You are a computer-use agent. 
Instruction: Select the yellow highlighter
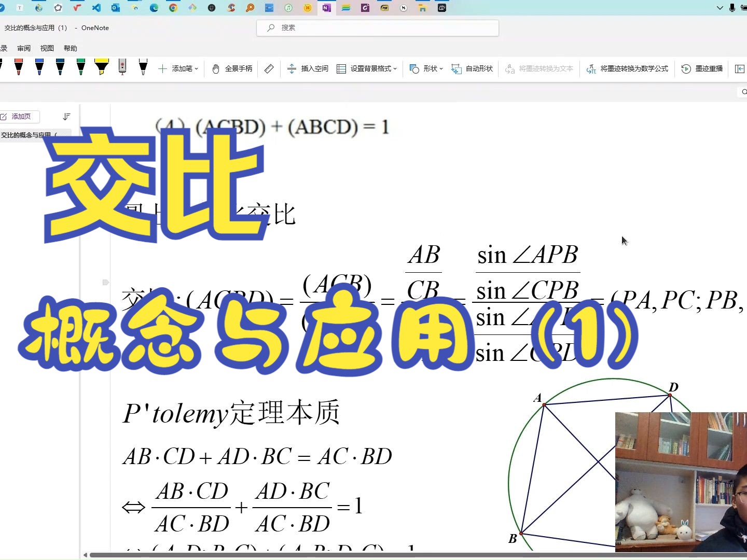[102, 67]
